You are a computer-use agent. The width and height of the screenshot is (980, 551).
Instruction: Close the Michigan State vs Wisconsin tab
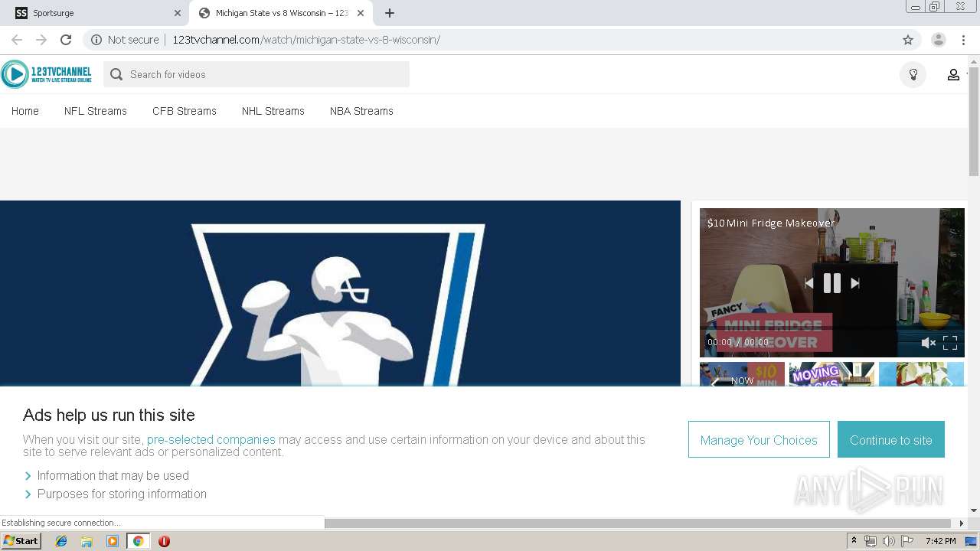pos(361,13)
